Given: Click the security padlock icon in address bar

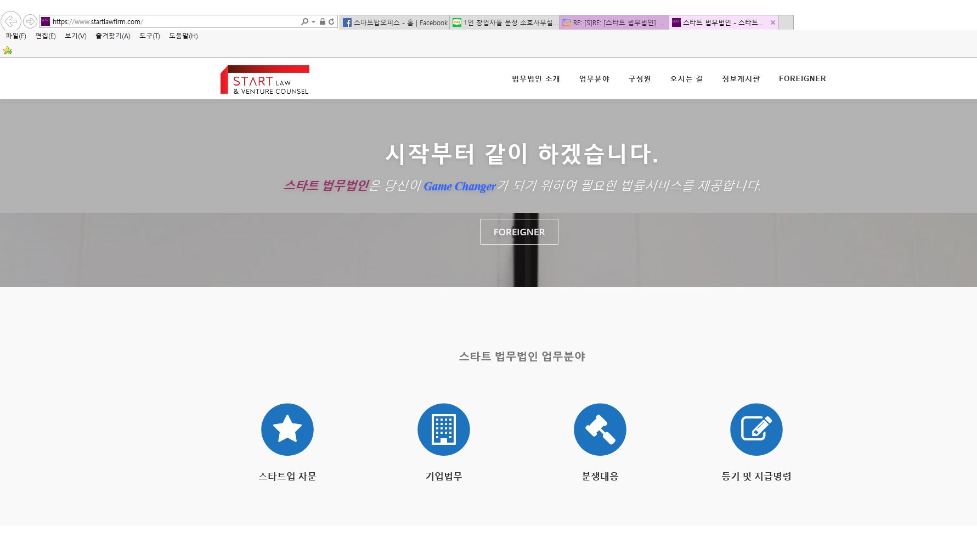Looking at the screenshot, I should [x=323, y=21].
